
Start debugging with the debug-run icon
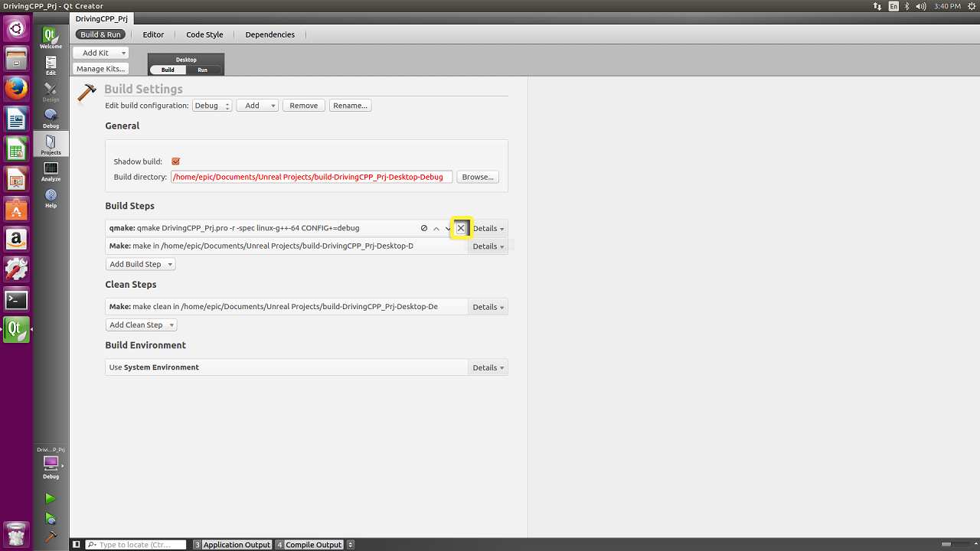coord(51,518)
